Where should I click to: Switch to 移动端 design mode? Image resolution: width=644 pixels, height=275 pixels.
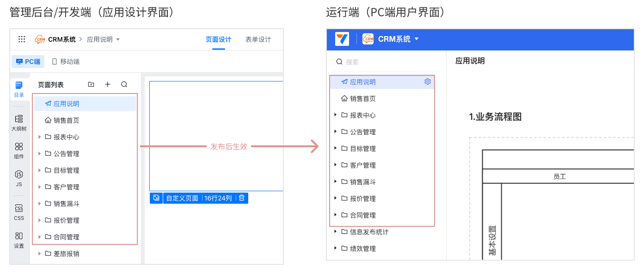click(66, 62)
